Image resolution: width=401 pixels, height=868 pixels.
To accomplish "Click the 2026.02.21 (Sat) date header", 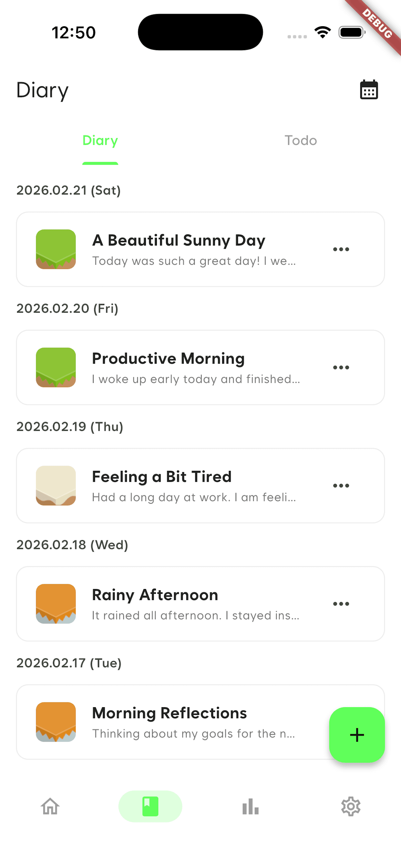I will (68, 191).
